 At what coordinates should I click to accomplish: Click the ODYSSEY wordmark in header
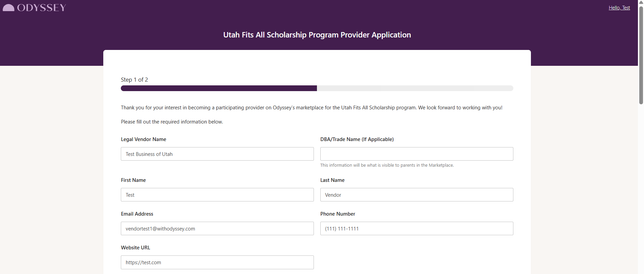tap(42, 8)
